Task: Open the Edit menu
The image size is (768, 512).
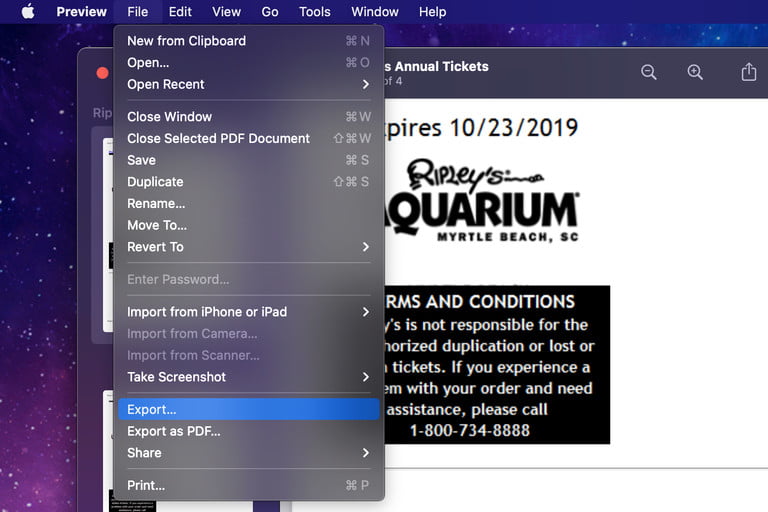Action: point(180,12)
